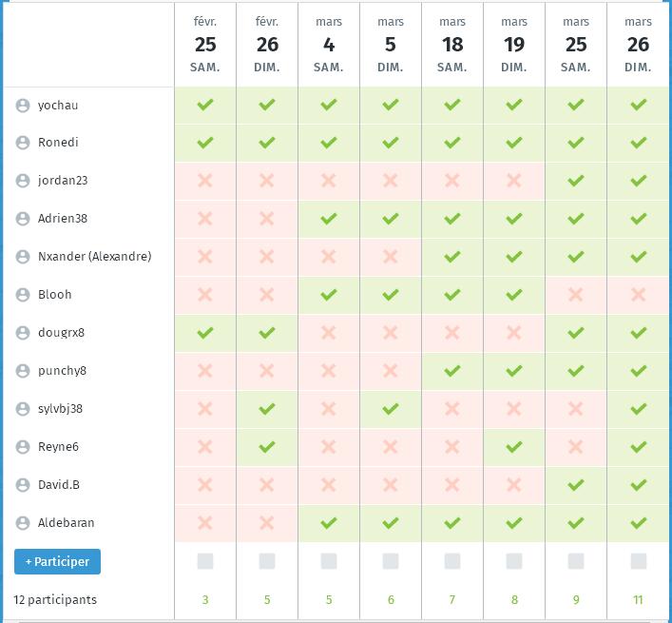Tick the checkbox under mars 18
672x623 pixels.
pyautogui.click(x=452, y=561)
